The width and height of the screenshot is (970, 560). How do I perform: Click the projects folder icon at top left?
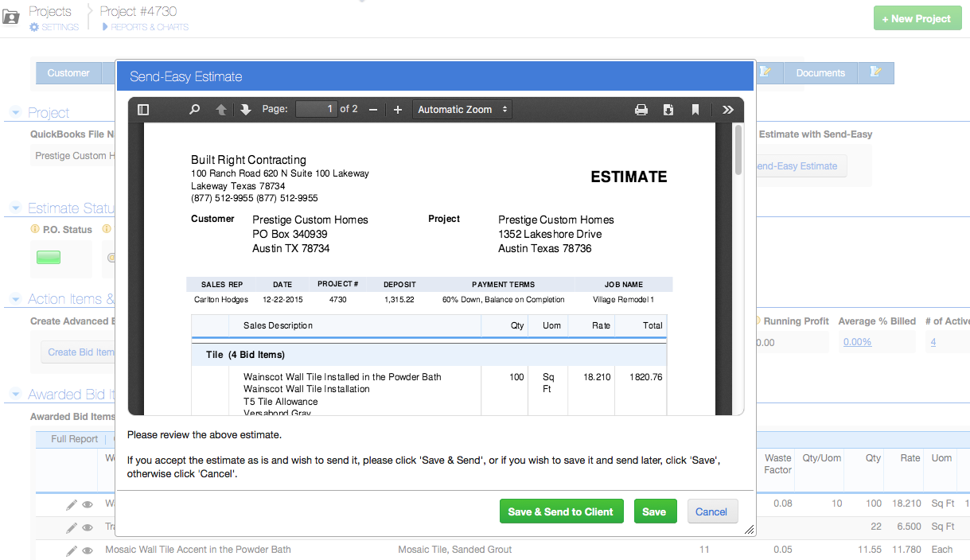pos(11,16)
